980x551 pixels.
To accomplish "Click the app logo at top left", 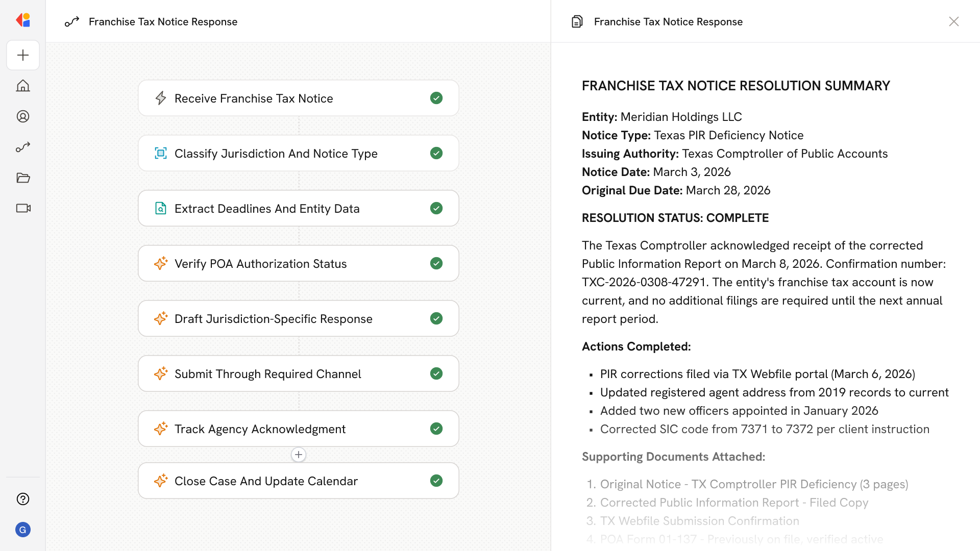I will tap(23, 20).
